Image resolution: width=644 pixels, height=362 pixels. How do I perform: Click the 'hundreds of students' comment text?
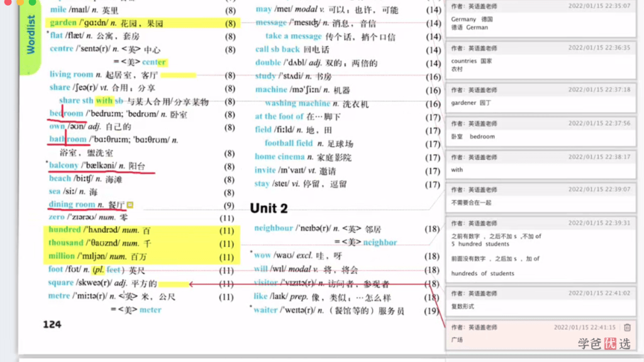(x=482, y=273)
